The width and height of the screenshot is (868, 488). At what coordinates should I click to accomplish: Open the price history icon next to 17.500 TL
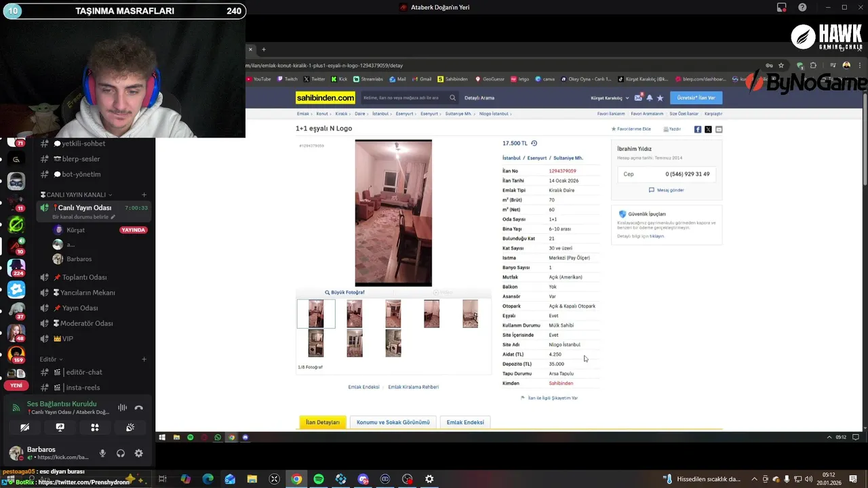(534, 143)
